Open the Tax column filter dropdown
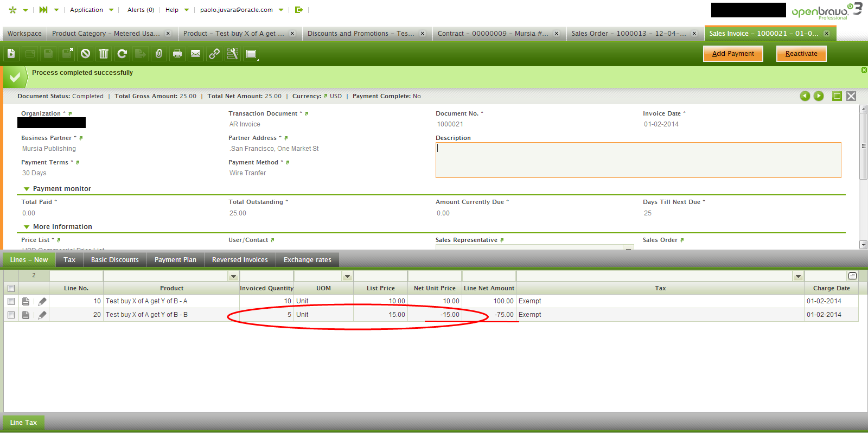Viewport: 868px width, 433px height. click(x=798, y=276)
